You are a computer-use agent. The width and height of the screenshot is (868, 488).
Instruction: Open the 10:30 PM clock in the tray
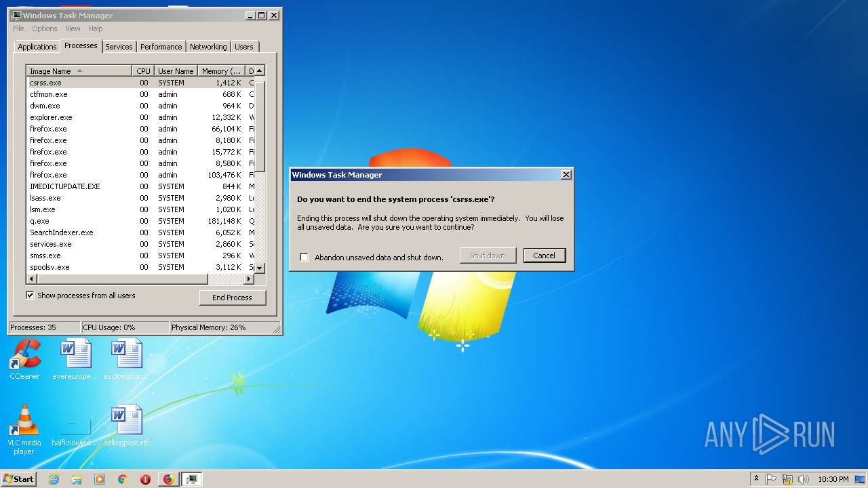point(833,479)
